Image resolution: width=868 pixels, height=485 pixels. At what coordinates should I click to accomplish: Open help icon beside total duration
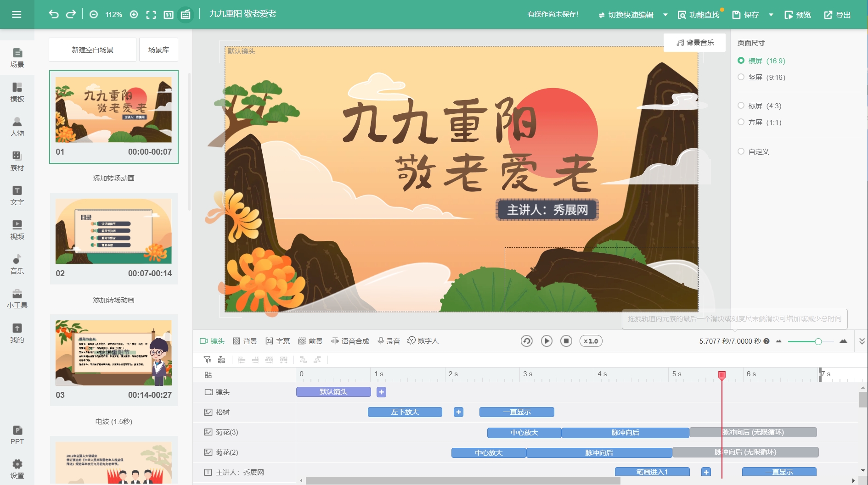click(x=767, y=341)
